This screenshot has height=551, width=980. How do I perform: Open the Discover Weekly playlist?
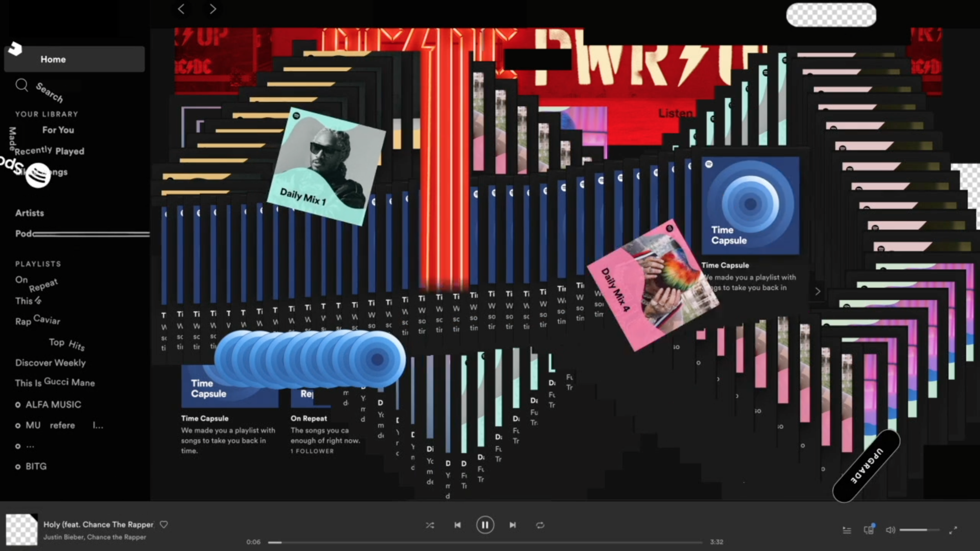click(50, 363)
